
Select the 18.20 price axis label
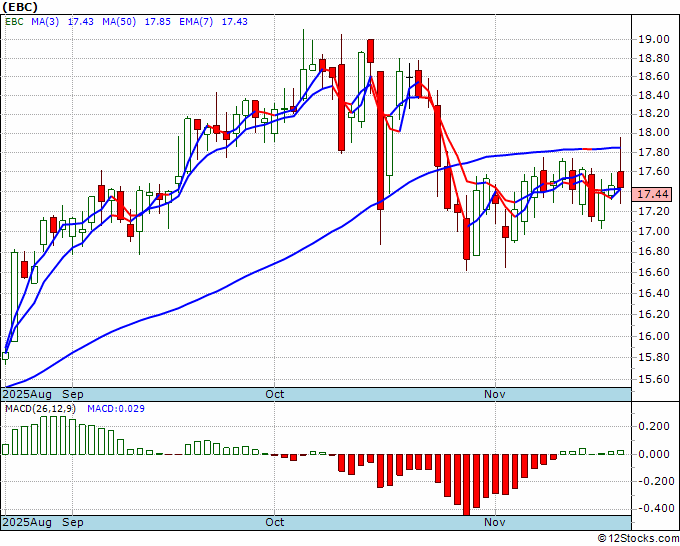coord(654,114)
